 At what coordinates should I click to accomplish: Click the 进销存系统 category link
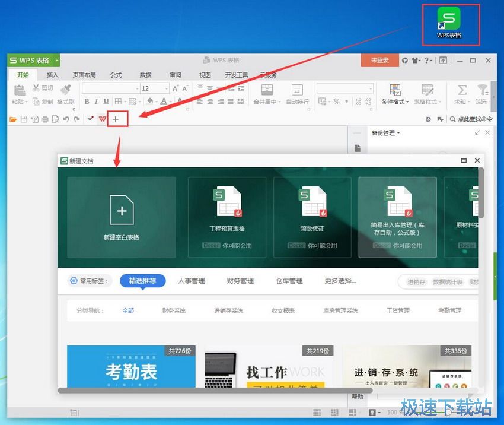pos(228,311)
